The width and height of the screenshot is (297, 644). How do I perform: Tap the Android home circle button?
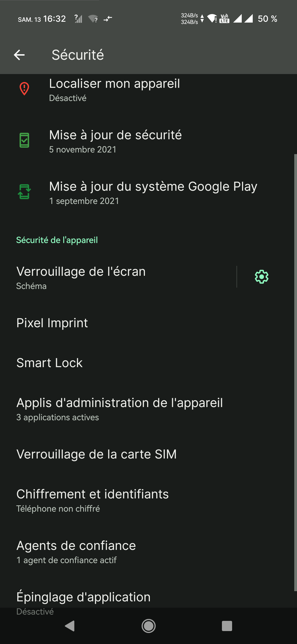click(x=148, y=626)
